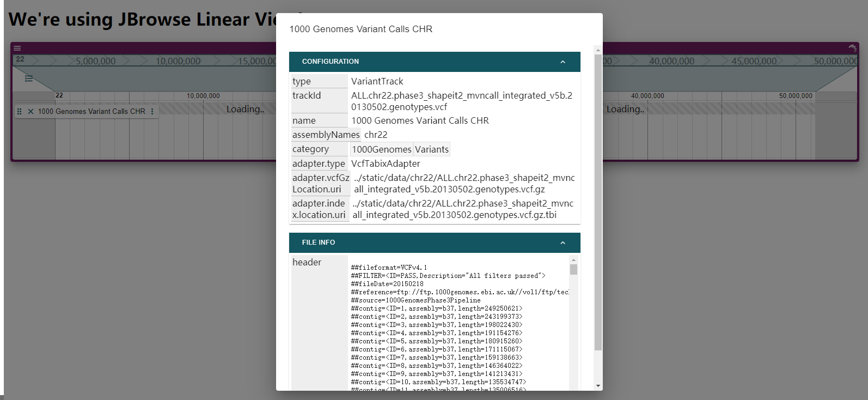Viewport: 868px width, 400px height.
Task: Close the 1000 Genomes Variant Calls CHR track
Action: [x=30, y=111]
